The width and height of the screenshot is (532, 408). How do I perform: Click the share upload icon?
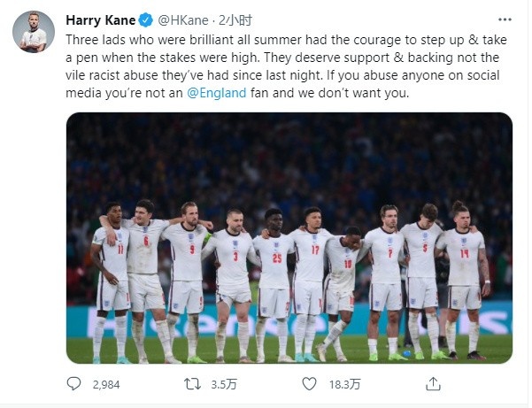tap(433, 384)
